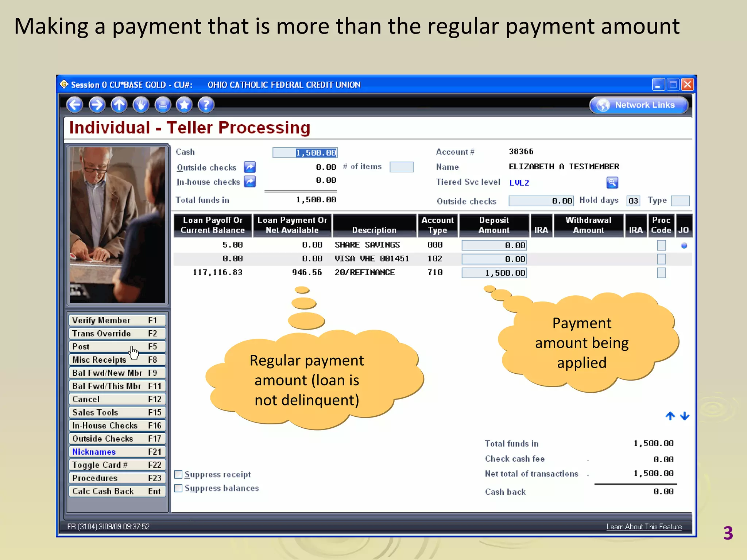Viewport: 747px width, 560px height.
Task: Open Network Links button
Action: (x=639, y=105)
